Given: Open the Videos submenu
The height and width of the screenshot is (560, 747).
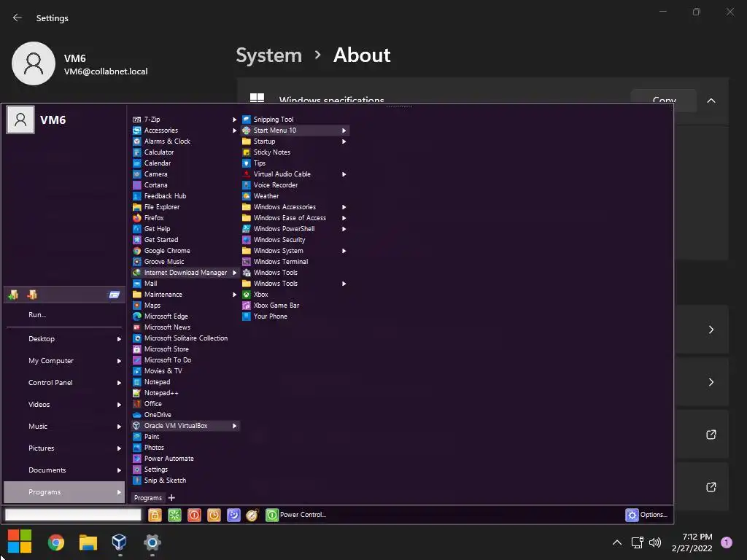Looking at the screenshot, I should (x=64, y=405).
